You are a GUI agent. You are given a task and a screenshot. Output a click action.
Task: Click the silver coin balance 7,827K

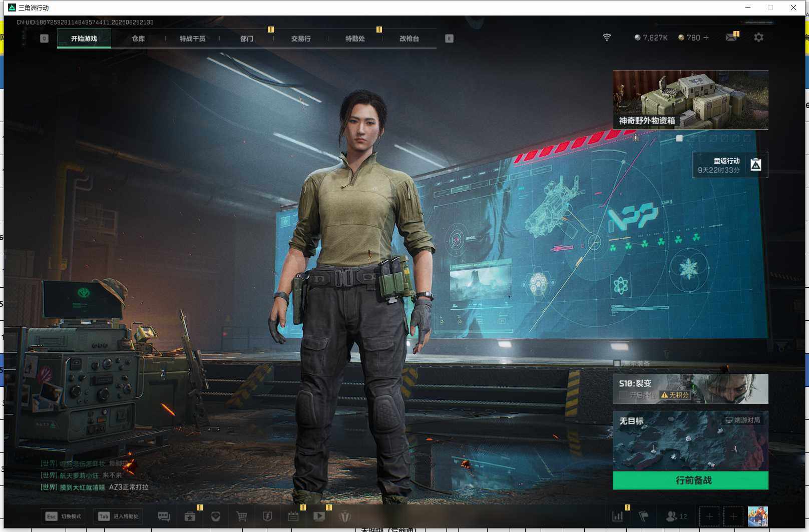651,38
